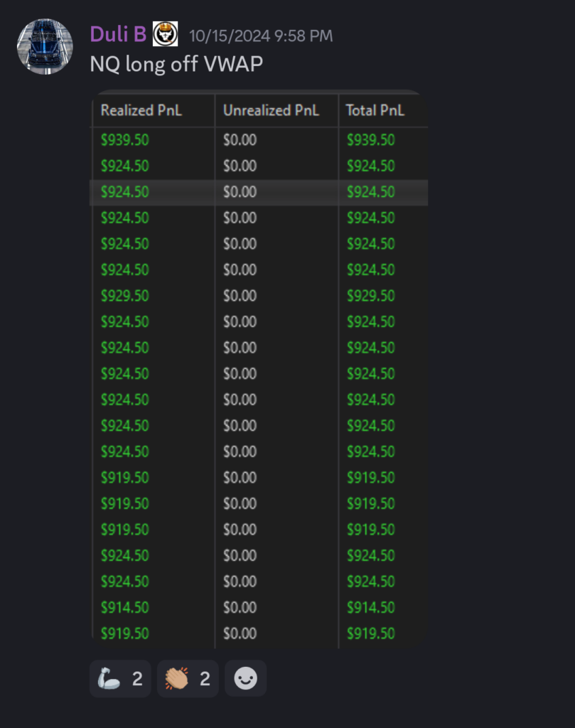The width and height of the screenshot is (575, 728).
Task: Click the $914.50 value in Total PnL column
Action: (x=370, y=607)
